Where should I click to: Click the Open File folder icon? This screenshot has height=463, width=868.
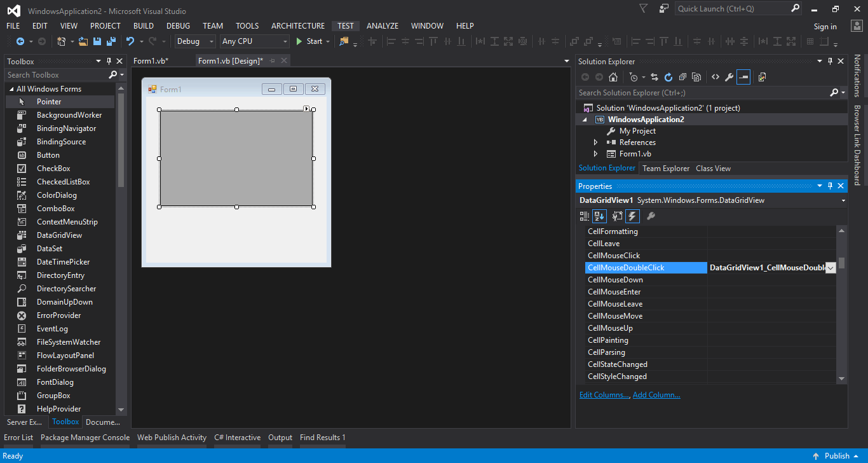point(83,41)
